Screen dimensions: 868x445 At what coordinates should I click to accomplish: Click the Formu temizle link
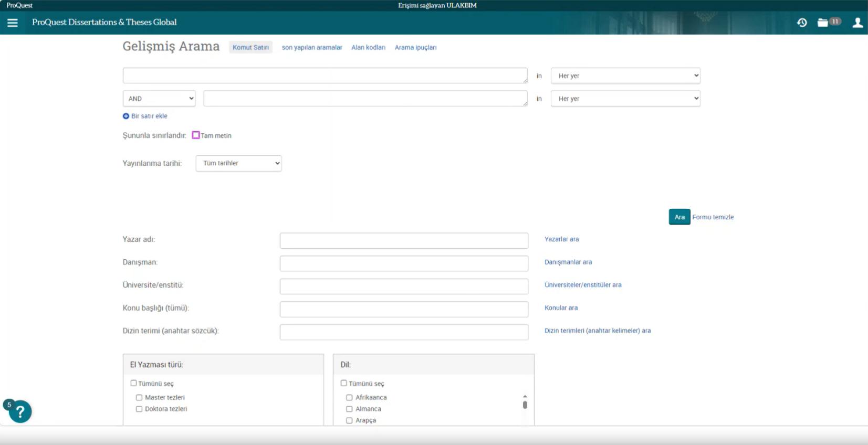(713, 217)
